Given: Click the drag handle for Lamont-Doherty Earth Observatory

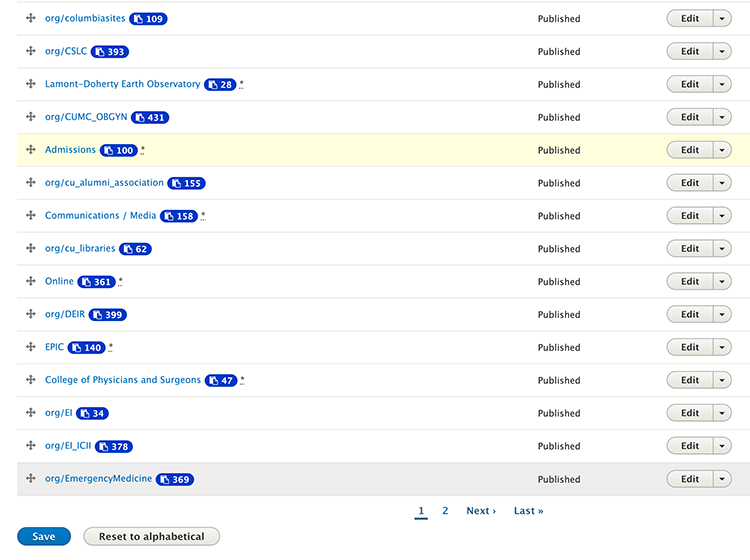Looking at the screenshot, I should (31, 85).
